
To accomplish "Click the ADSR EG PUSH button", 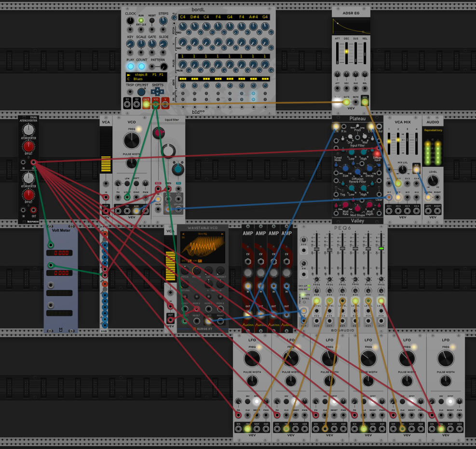I will pyautogui.click(x=337, y=102).
